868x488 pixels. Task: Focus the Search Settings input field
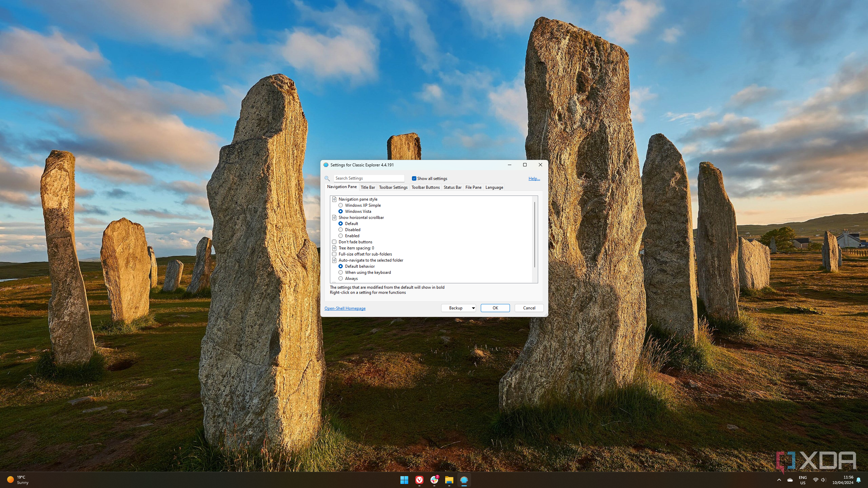(369, 178)
